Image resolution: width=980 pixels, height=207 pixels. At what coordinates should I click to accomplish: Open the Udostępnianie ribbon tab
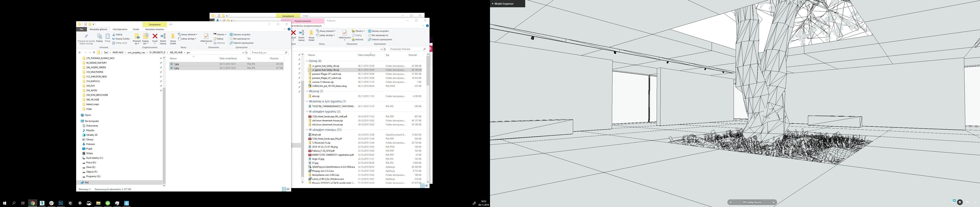120,29
